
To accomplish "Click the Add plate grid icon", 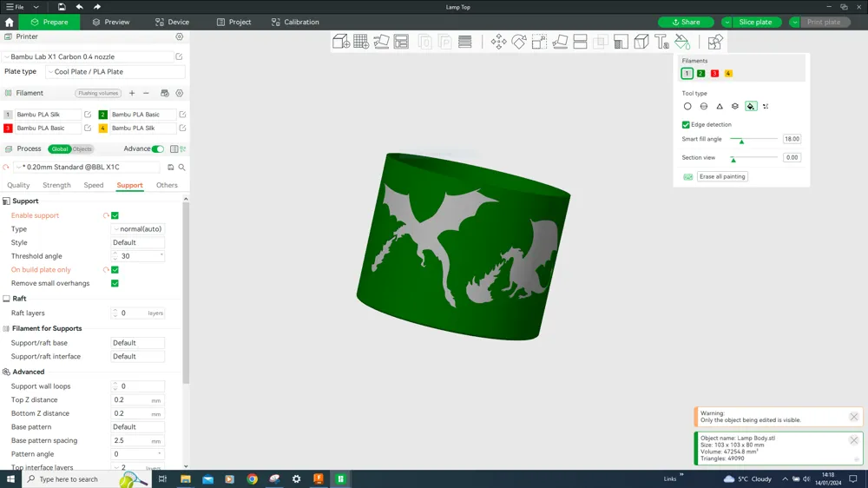I will coord(361,42).
